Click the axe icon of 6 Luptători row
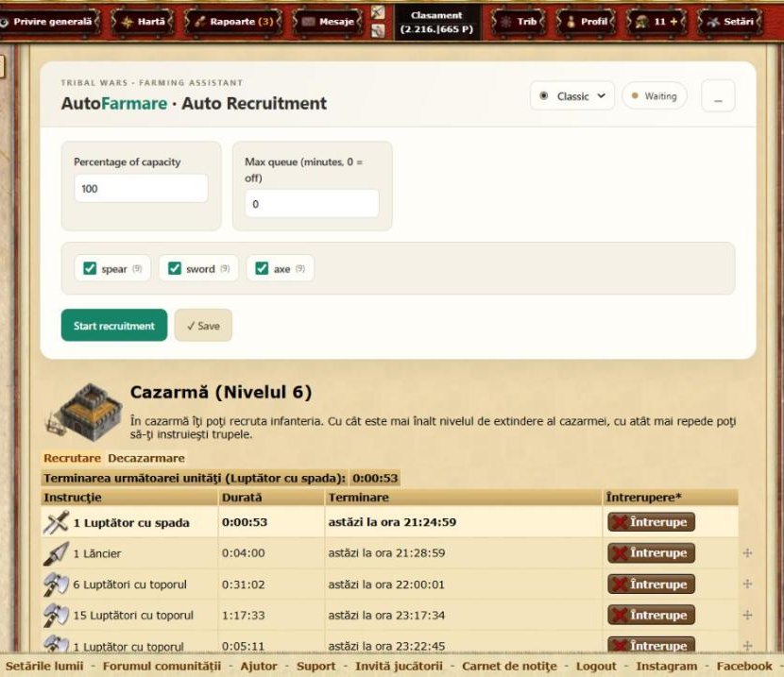Image resolution: width=784 pixels, height=677 pixels. coord(56,584)
